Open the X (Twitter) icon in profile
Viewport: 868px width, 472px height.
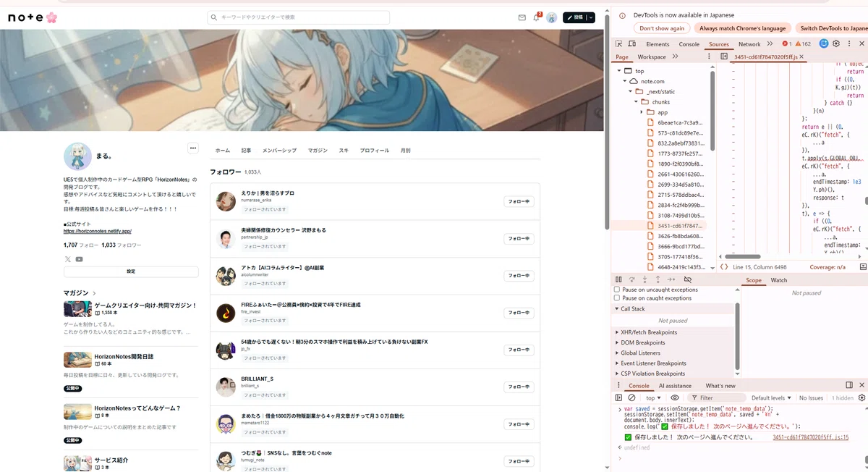coord(68,259)
